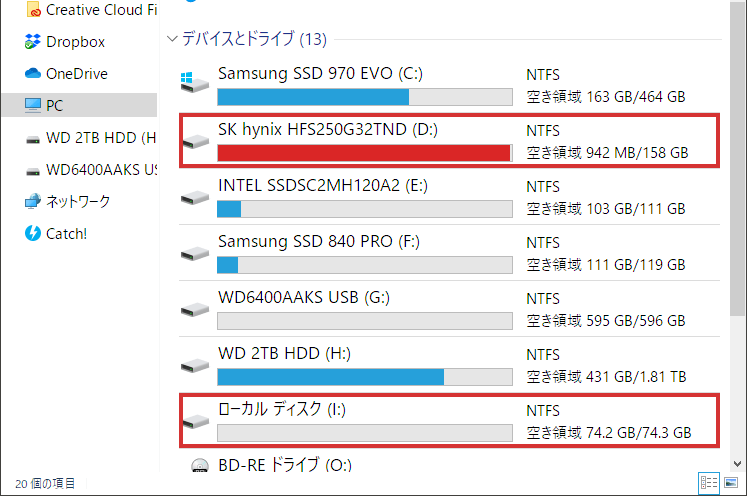Switch to details view layout icon
Image resolution: width=747 pixels, height=496 pixels.
[x=708, y=483]
